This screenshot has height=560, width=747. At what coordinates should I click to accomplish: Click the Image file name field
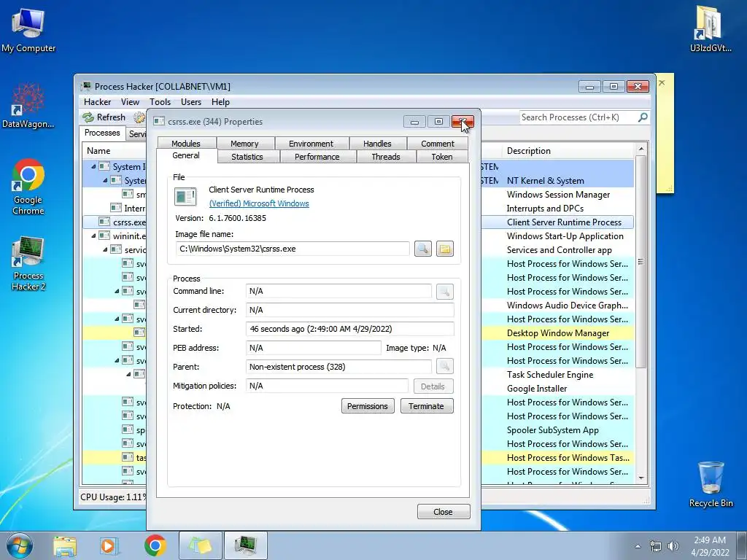coord(293,249)
